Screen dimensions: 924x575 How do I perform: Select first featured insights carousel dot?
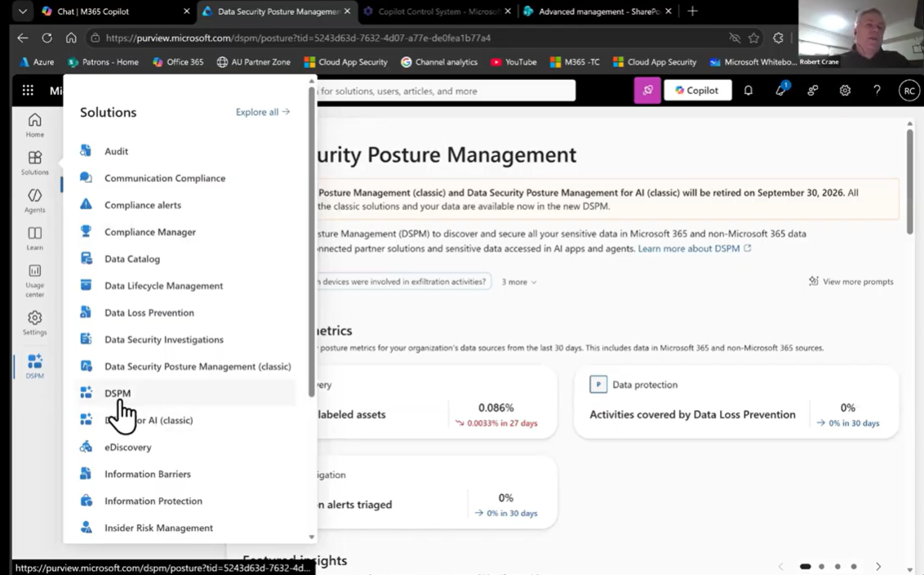805,566
